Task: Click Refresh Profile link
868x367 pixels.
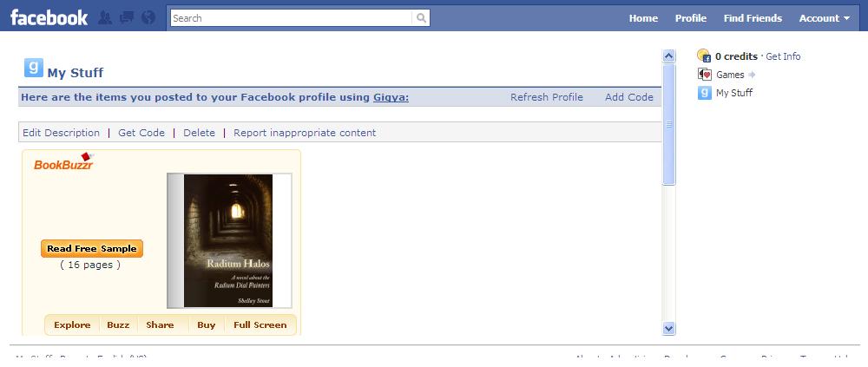Action: (546, 97)
